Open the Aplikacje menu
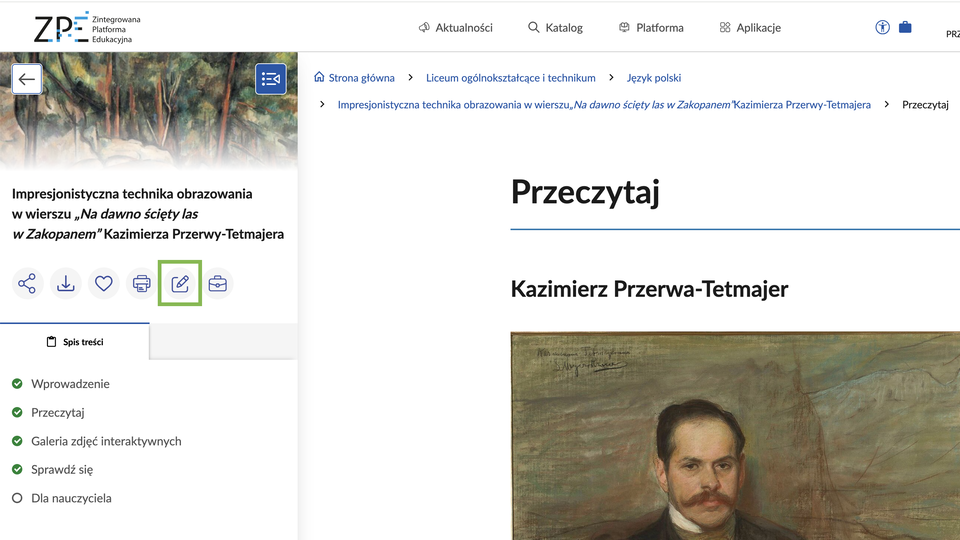The height and width of the screenshot is (540, 960). click(750, 28)
